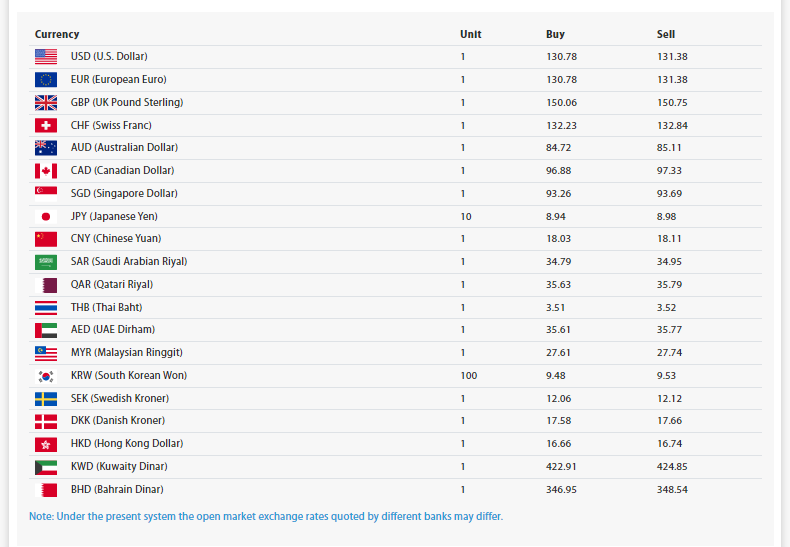Click the Japanese flag icon
790x547 pixels.
pyautogui.click(x=46, y=216)
